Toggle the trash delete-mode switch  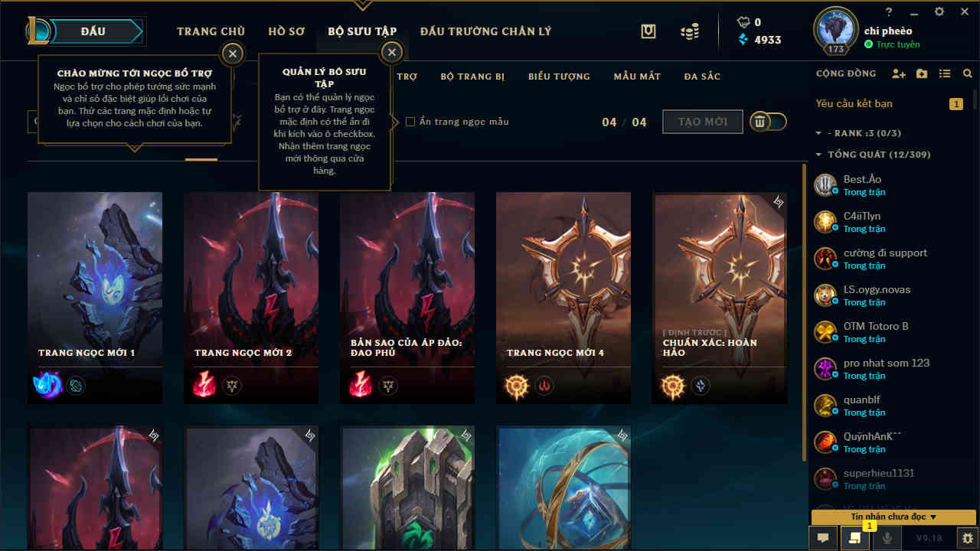[768, 122]
